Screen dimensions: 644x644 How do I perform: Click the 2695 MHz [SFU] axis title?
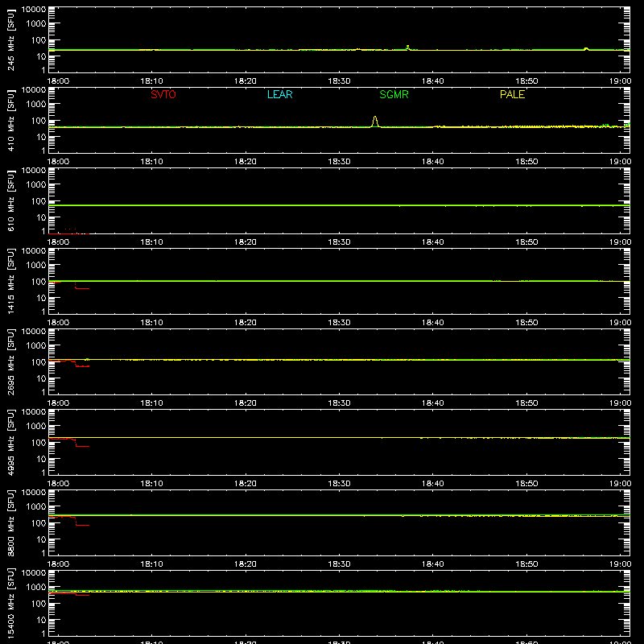pos(11,361)
